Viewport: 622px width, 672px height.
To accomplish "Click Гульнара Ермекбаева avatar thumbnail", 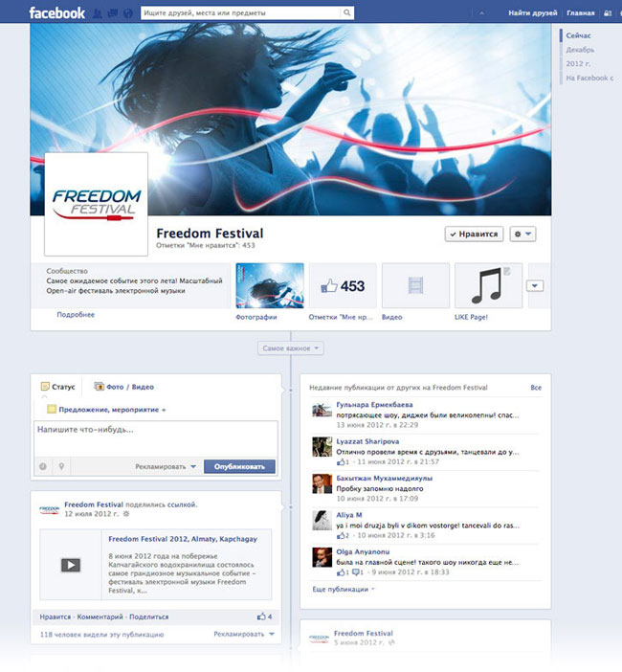I will 322,410.
